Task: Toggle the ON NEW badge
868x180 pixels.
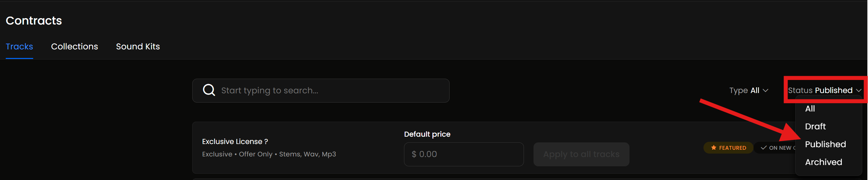Action: point(777,148)
